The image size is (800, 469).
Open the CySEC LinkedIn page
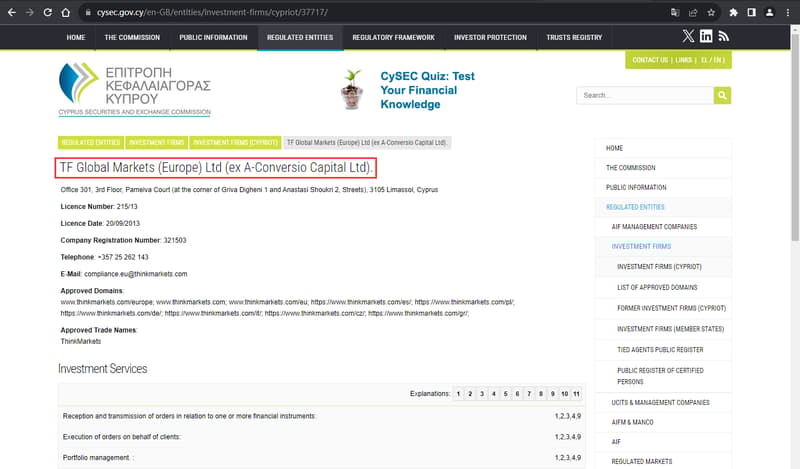(x=706, y=37)
